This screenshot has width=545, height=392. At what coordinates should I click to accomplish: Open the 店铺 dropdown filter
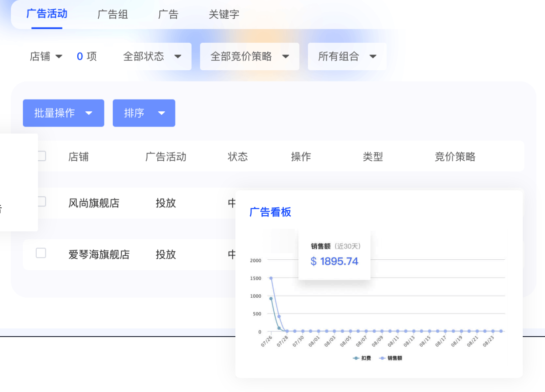46,56
